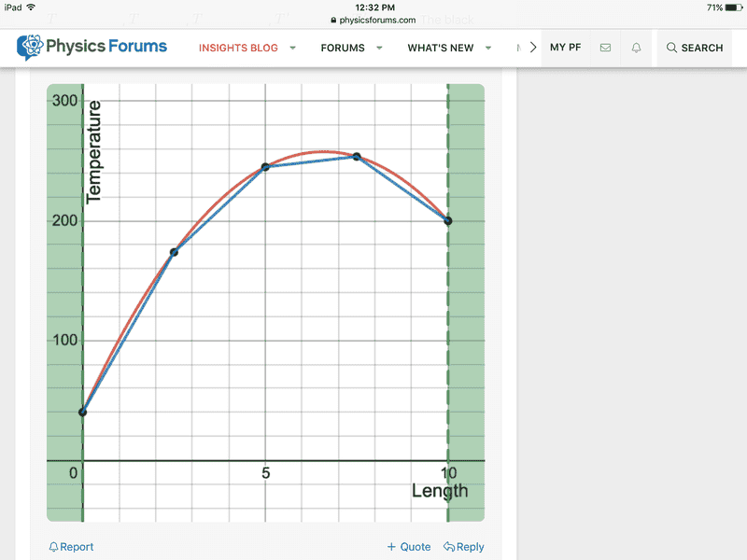
Task: Open the inbox envelope icon
Action: [605, 48]
